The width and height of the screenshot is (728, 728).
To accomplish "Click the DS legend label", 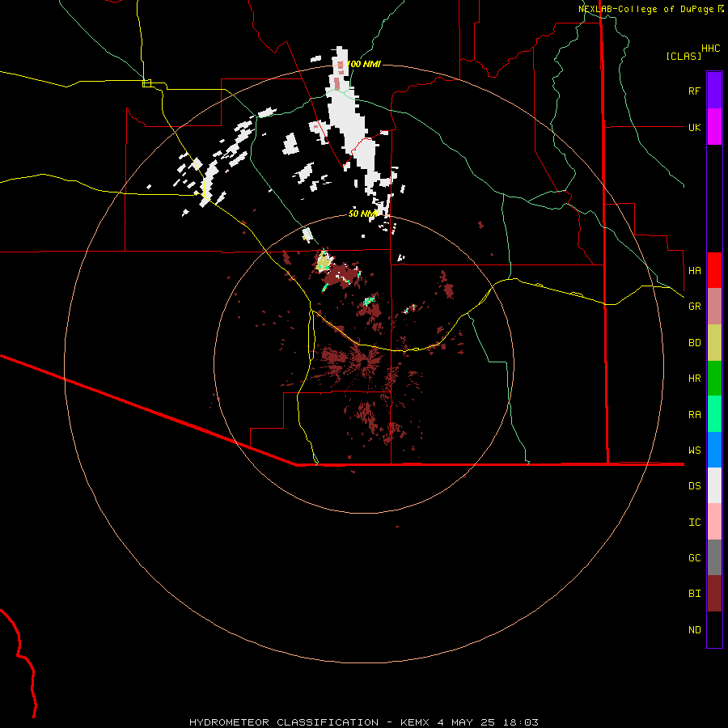I will tap(695, 486).
